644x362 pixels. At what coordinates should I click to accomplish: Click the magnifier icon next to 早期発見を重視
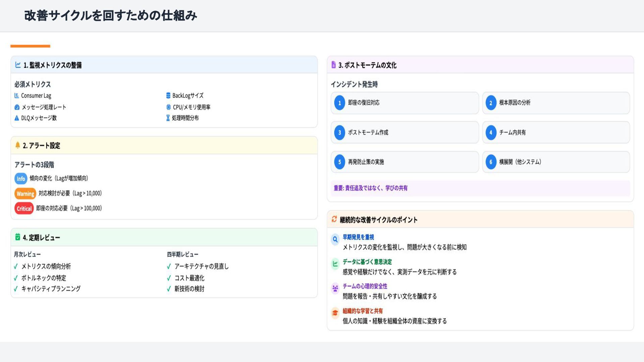[x=335, y=240]
